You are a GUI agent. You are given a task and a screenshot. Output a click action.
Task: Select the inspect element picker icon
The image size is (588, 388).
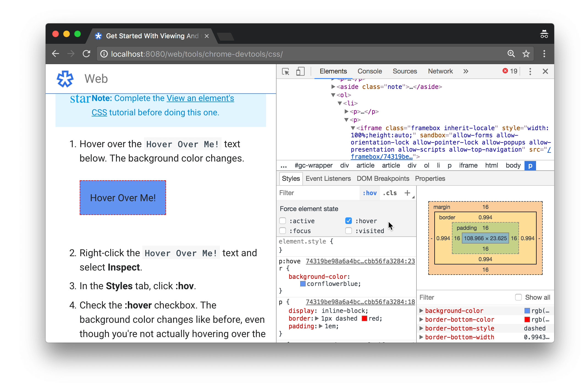coord(286,71)
